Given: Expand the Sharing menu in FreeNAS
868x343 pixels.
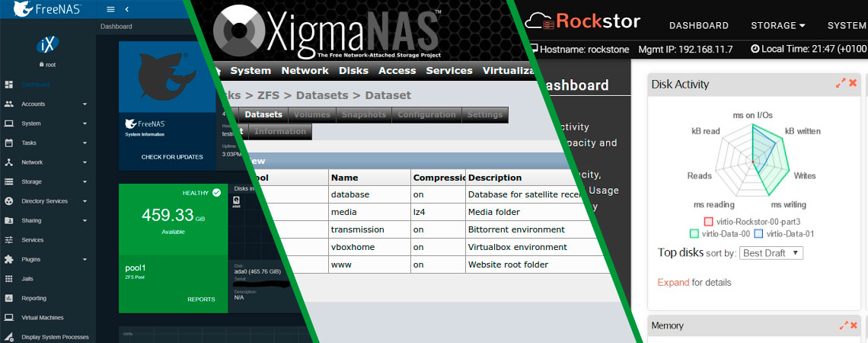Looking at the screenshot, I should [85, 220].
